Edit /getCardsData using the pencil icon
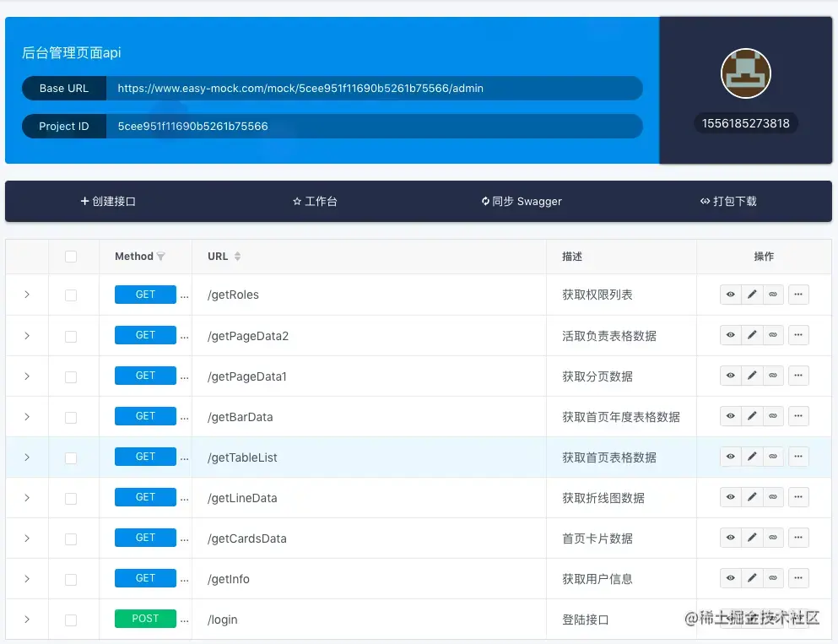This screenshot has width=838, height=644. pyautogui.click(x=752, y=538)
